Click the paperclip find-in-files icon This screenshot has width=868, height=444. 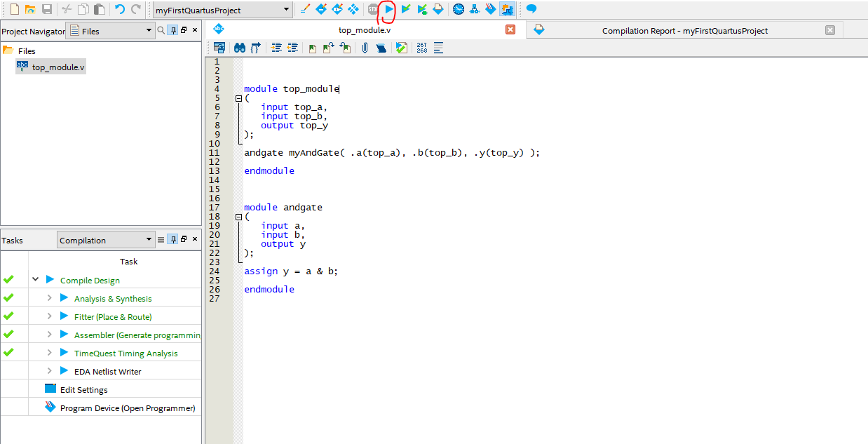365,48
